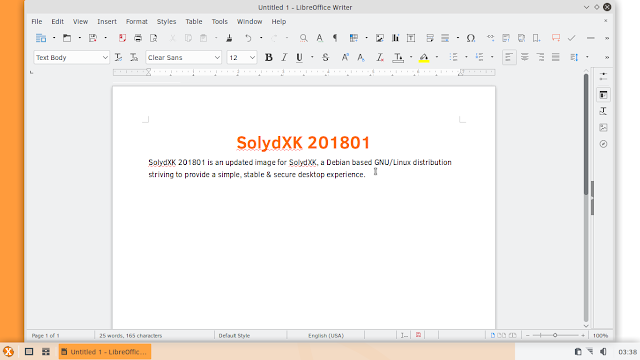The image size is (640, 360).
Task: Click the Insert Table icon
Action: pos(354,38)
